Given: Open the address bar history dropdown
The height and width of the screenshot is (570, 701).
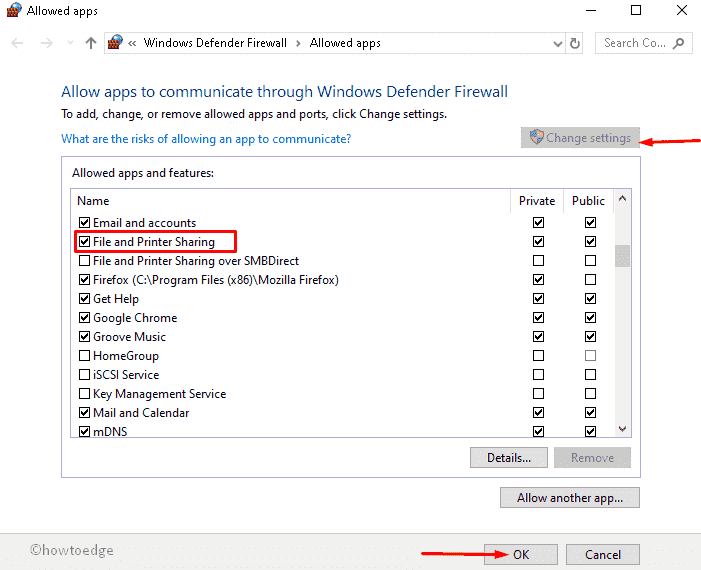Looking at the screenshot, I should tap(558, 43).
